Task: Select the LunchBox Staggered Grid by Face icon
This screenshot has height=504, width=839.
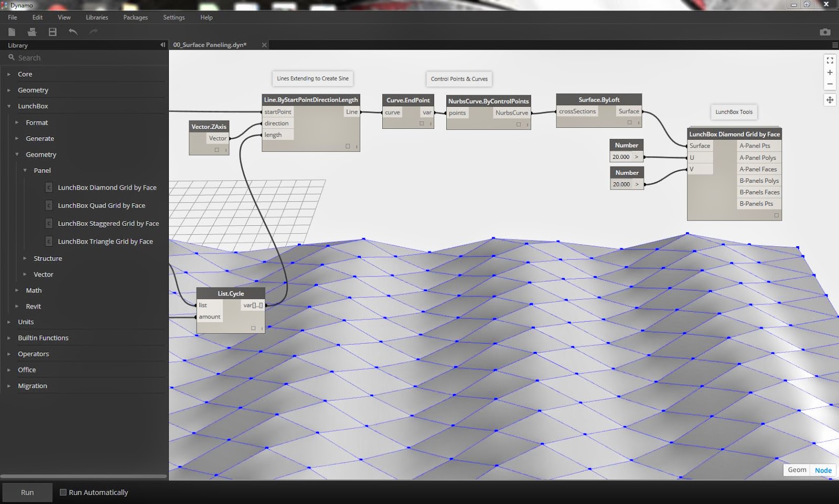Action: (x=49, y=223)
